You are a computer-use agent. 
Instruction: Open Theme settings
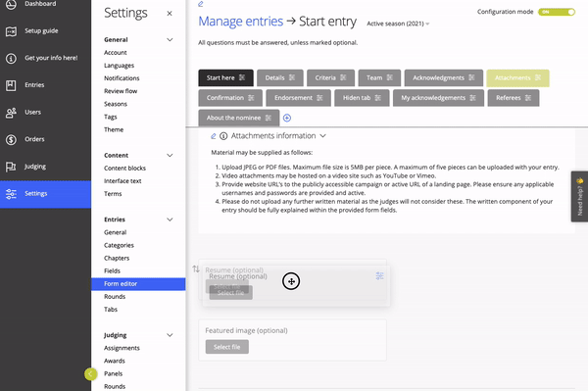point(114,129)
